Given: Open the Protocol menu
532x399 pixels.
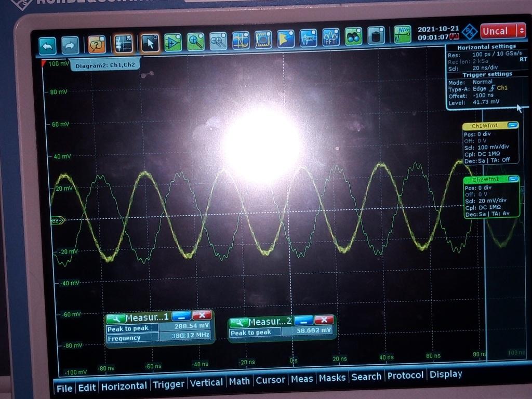Looking at the screenshot, I should coord(405,375).
